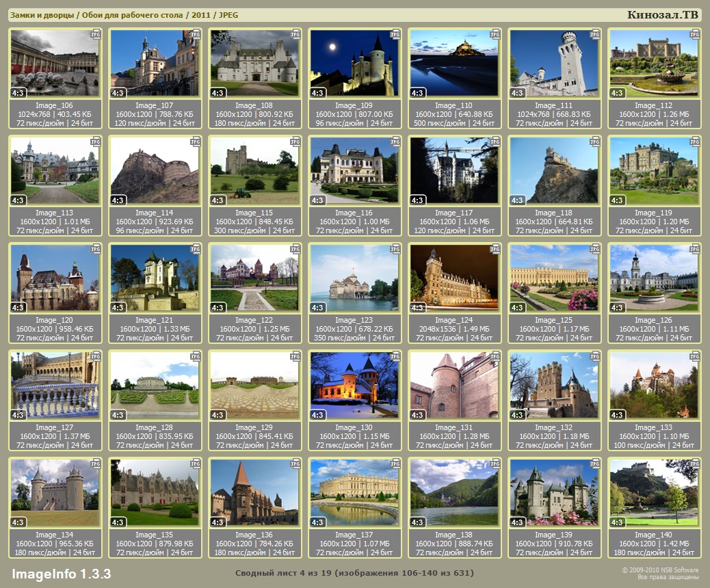Click the Кинозал.ТВ logo text
Viewport: 710px width, 588px height.
tap(662, 15)
